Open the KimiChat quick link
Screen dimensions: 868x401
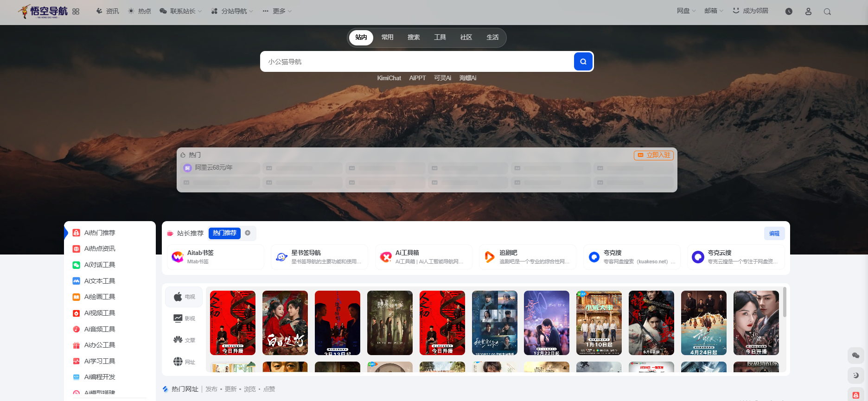pyautogui.click(x=389, y=78)
